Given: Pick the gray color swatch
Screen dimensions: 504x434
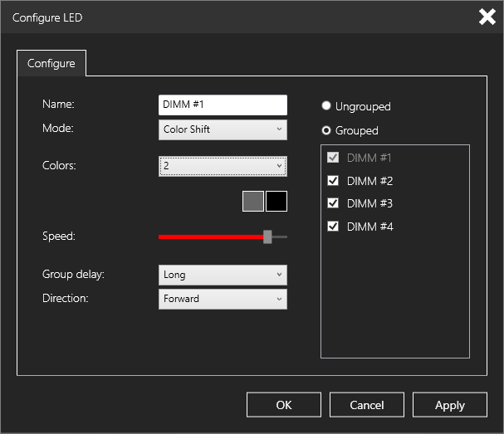Looking at the screenshot, I should point(253,201).
